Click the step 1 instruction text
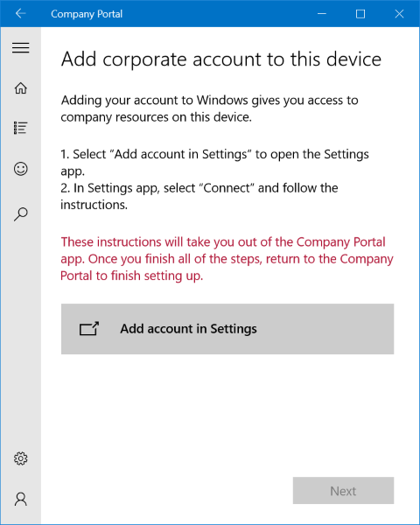Screen dimensions: 420x525 tap(214, 163)
